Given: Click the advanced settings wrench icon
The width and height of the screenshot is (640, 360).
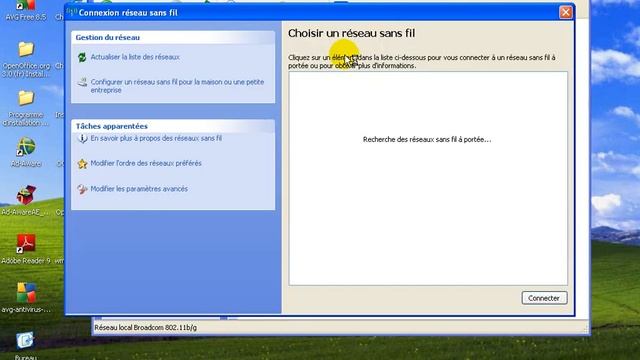Looking at the screenshot, I should [82, 189].
